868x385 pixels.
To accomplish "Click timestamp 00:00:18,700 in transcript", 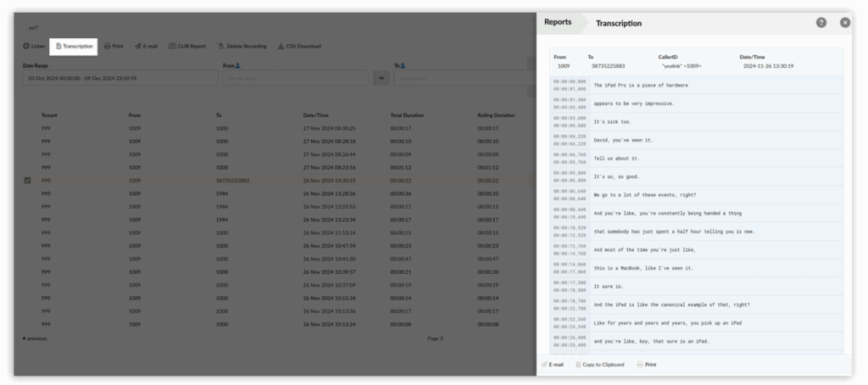I will click(570, 301).
